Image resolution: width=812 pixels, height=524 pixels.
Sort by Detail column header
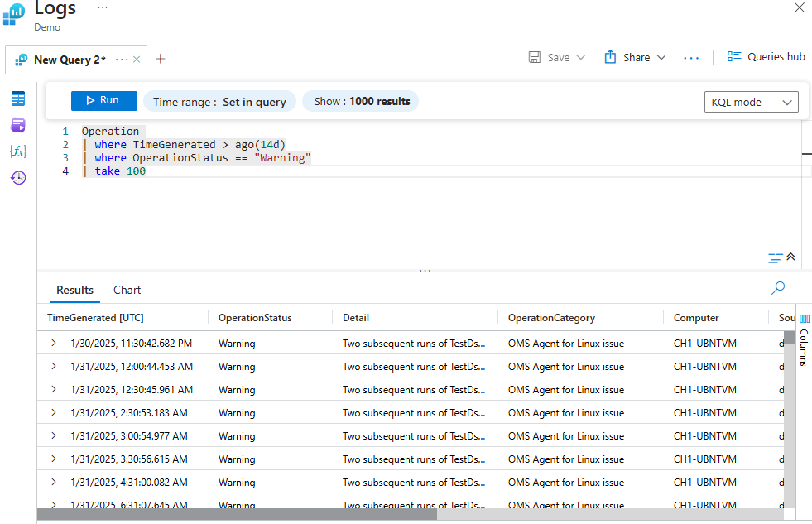click(356, 317)
